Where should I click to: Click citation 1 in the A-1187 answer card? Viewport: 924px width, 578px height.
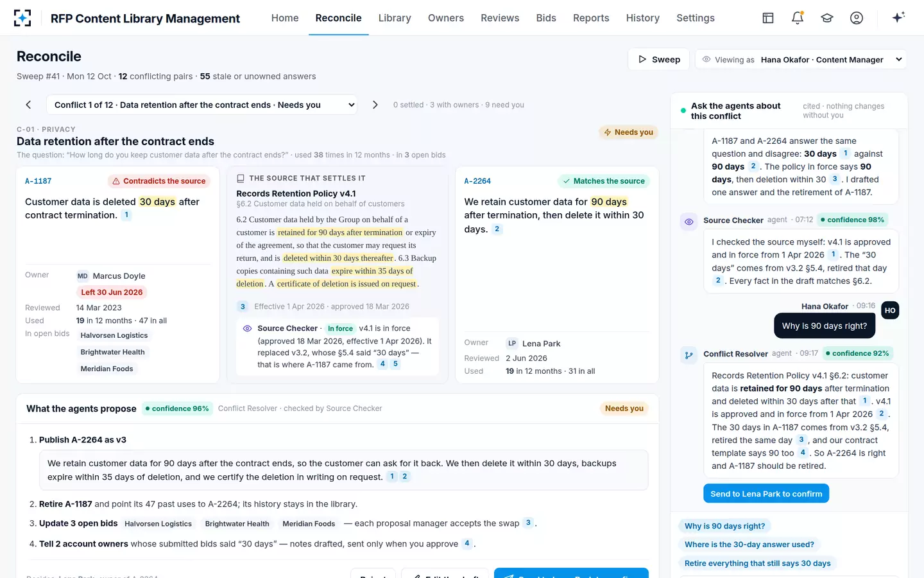pos(126,215)
